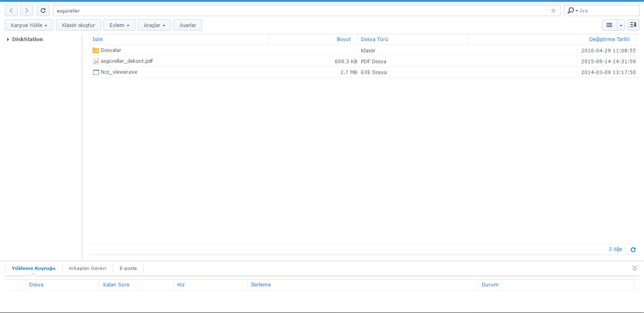Click the forward navigation arrow
Screen dimensions: 644x313
tap(27, 10)
